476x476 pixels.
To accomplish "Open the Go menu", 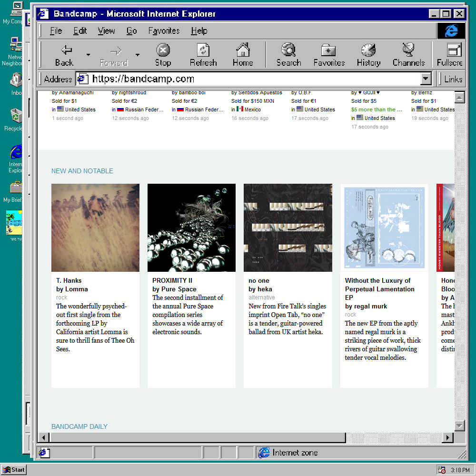I will (x=131, y=30).
